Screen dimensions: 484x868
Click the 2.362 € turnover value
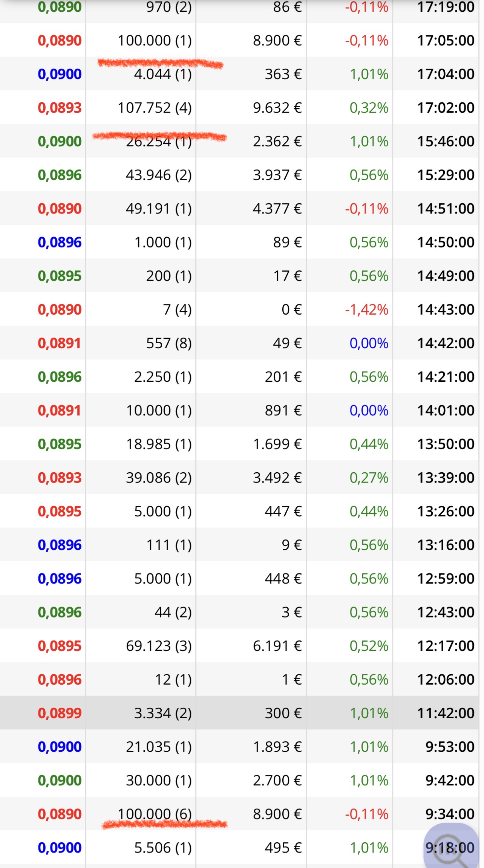pos(277,141)
